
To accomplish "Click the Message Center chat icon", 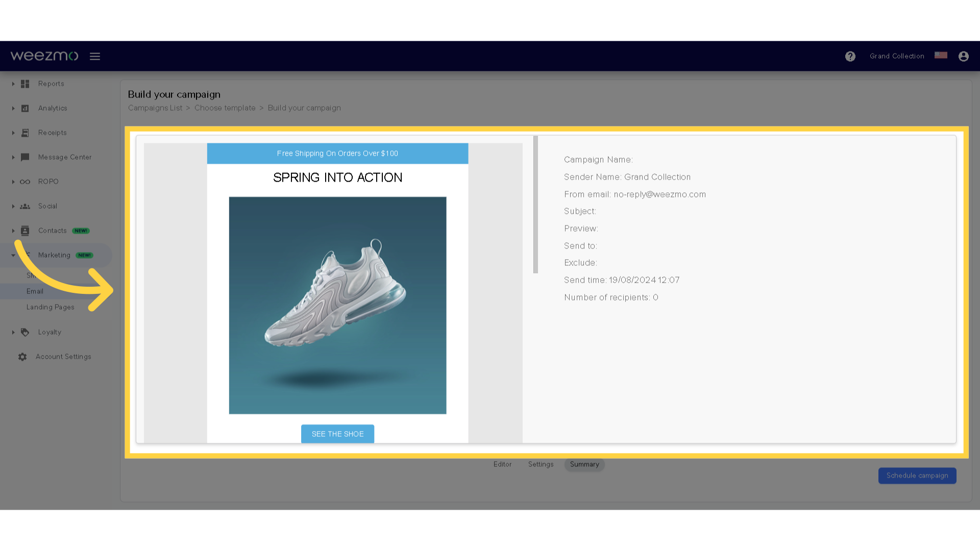I will pos(25,157).
